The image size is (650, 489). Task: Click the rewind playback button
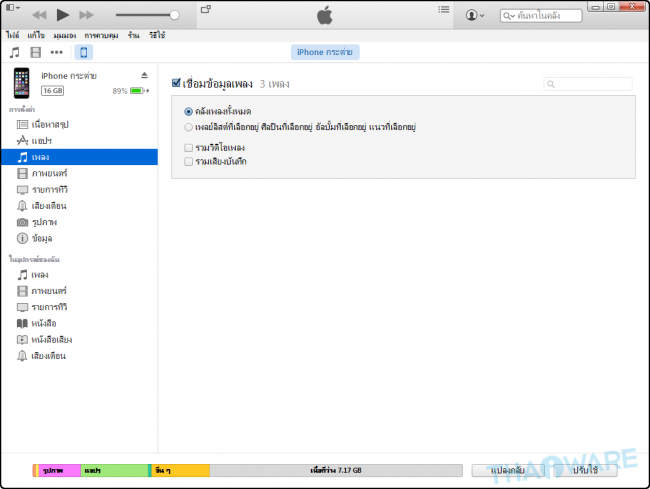pyautogui.click(x=39, y=15)
